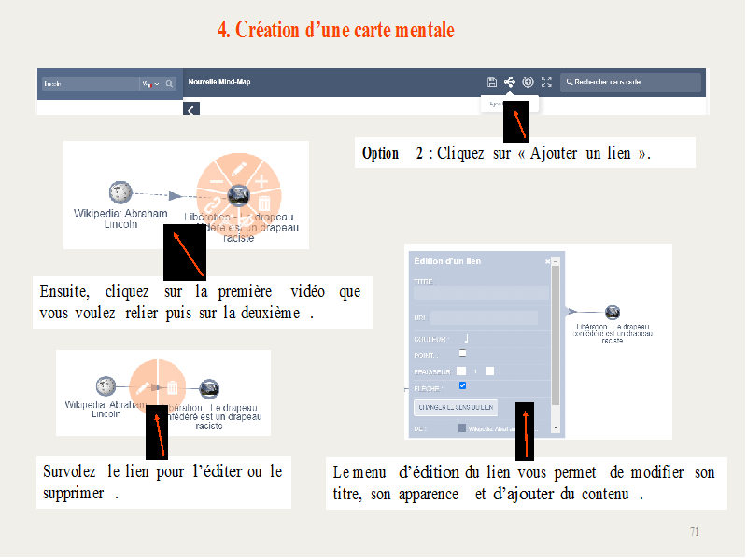Click the plus icon on radial node menu
This screenshot has height=560, width=747.
pyautogui.click(x=262, y=179)
